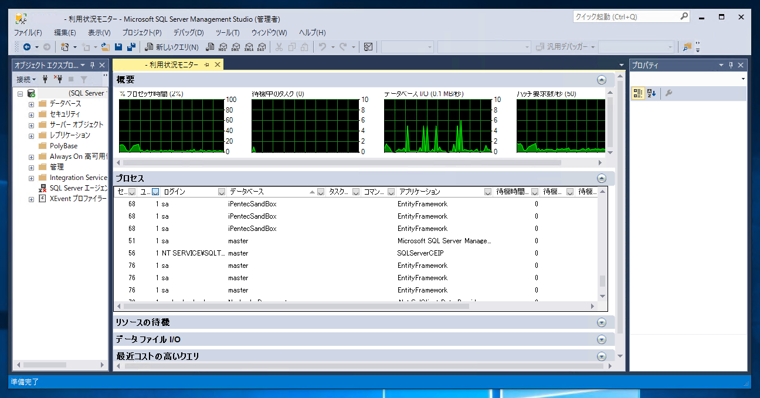The image size is (760, 398).
Task: Select alphabetical sort icon in properties panel
Action: pos(651,93)
